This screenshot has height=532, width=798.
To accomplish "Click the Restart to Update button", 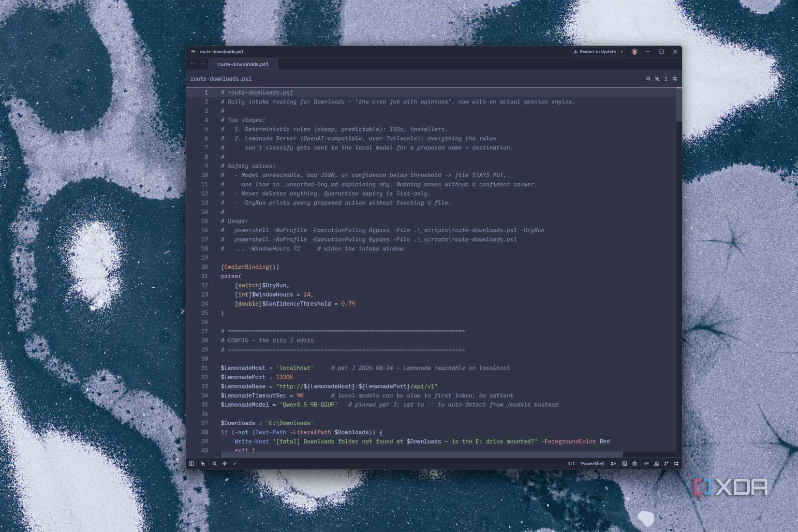I will pos(594,52).
